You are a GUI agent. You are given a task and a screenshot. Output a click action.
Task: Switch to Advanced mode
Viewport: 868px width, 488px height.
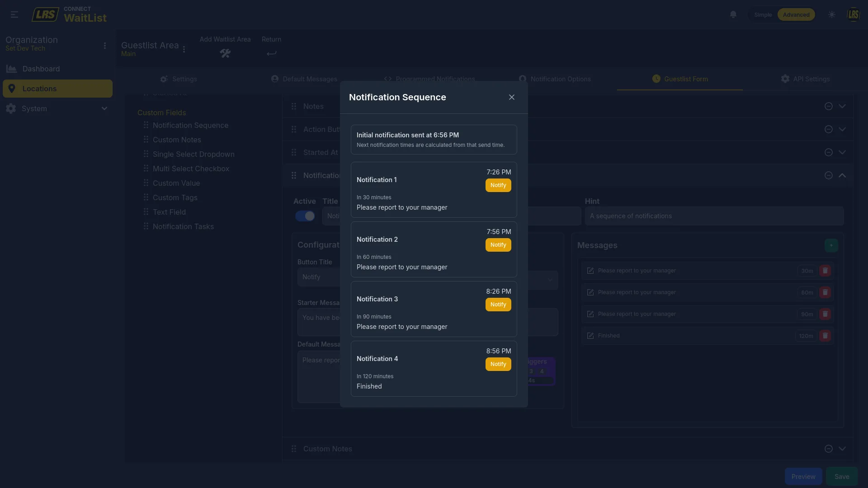[x=796, y=14]
